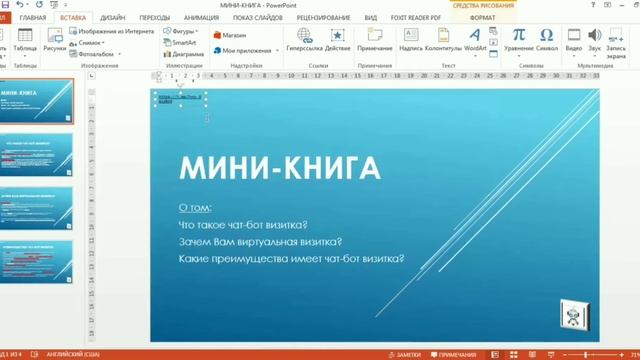The height and width of the screenshot is (360, 640).
Task: Insert object icon in Text group
Action: 493,54
